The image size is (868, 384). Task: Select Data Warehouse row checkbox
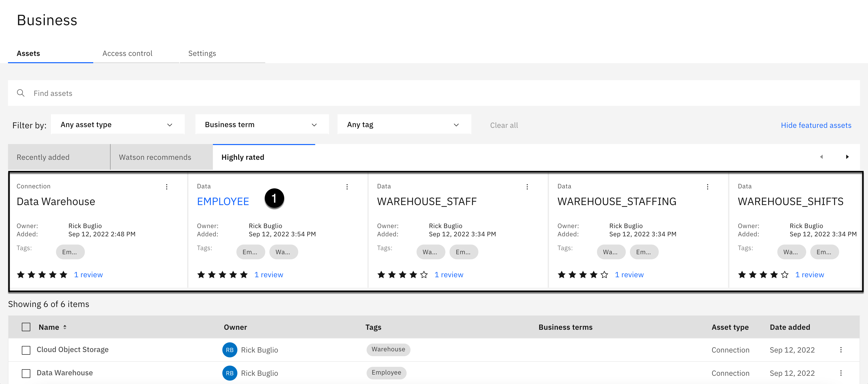click(x=26, y=373)
